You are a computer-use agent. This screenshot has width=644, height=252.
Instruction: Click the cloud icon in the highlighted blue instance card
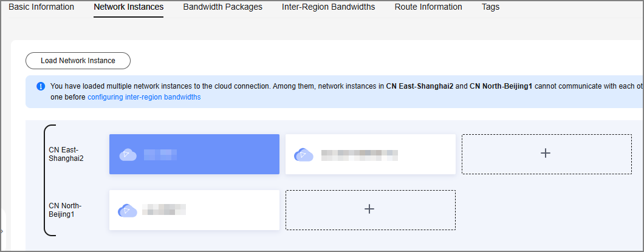coord(128,155)
